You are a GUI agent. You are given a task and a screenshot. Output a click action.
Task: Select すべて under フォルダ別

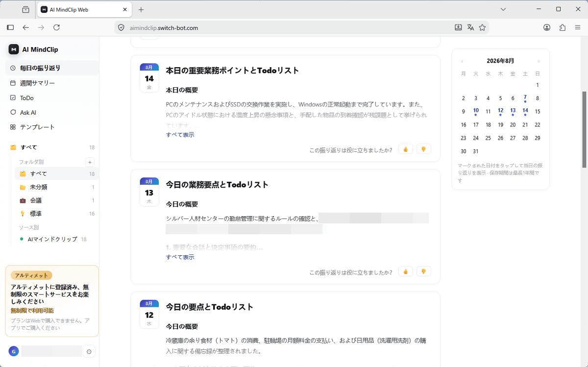[57, 174]
